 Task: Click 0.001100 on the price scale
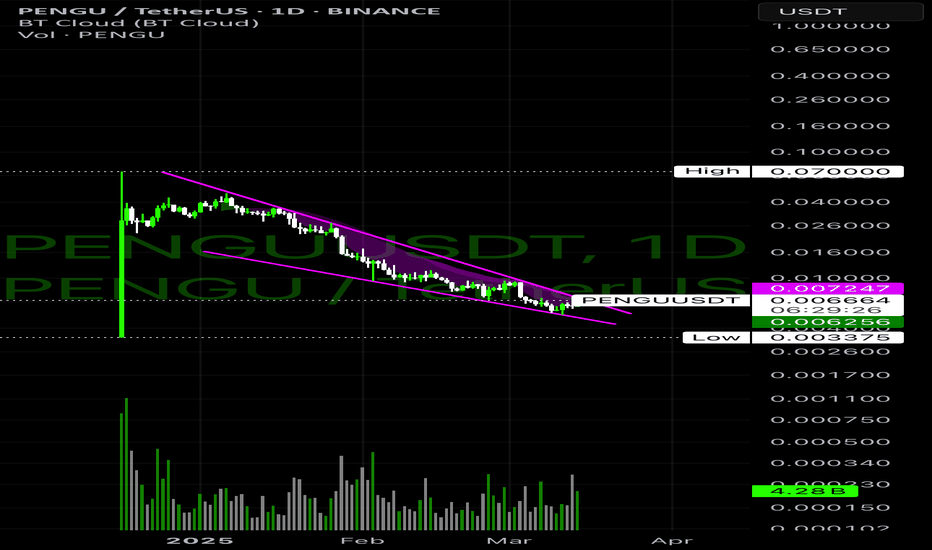pyautogui.click(x=830, y=398)
